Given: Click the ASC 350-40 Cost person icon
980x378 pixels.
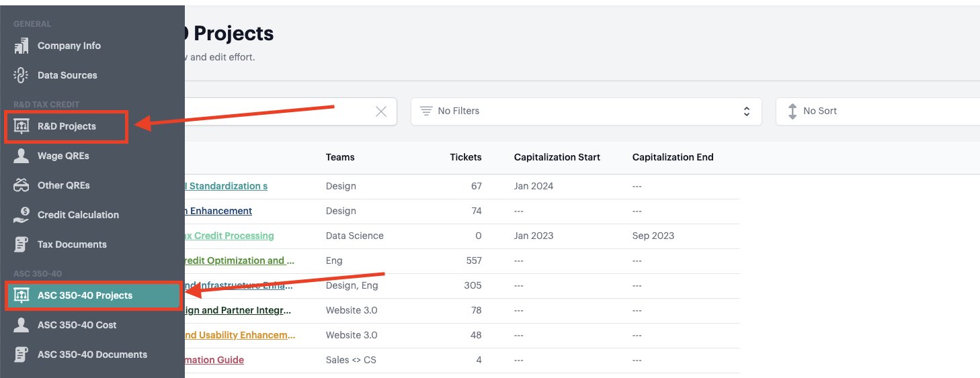Looking at the screenshot, I should [x=22, y=325].
